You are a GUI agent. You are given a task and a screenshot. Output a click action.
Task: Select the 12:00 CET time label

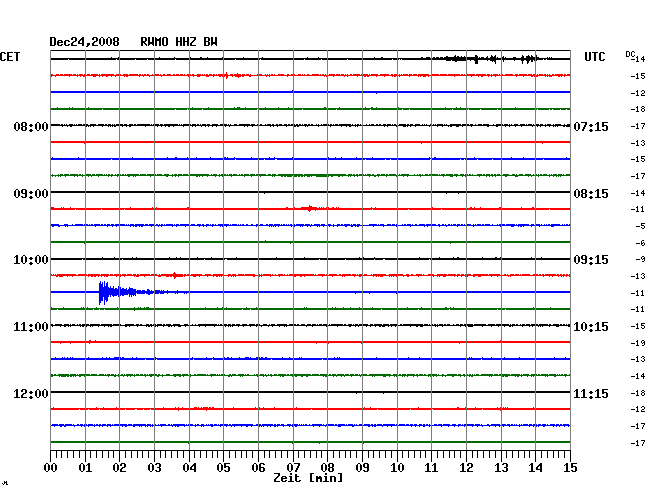[x=31, y=393]
